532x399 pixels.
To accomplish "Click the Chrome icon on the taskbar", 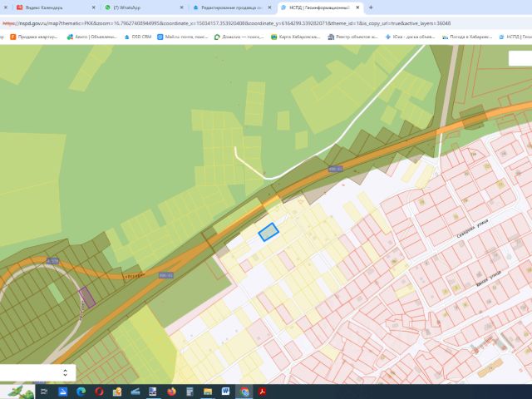I will tap(244, 392).
